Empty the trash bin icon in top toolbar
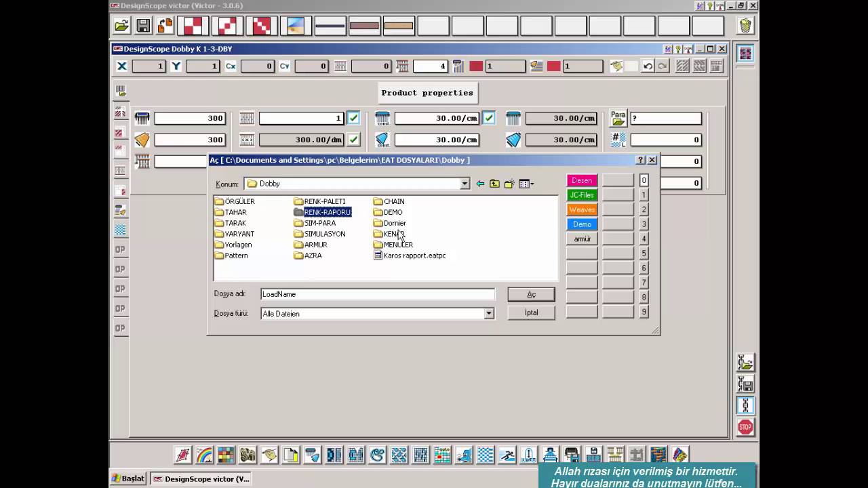 (745, 26)
